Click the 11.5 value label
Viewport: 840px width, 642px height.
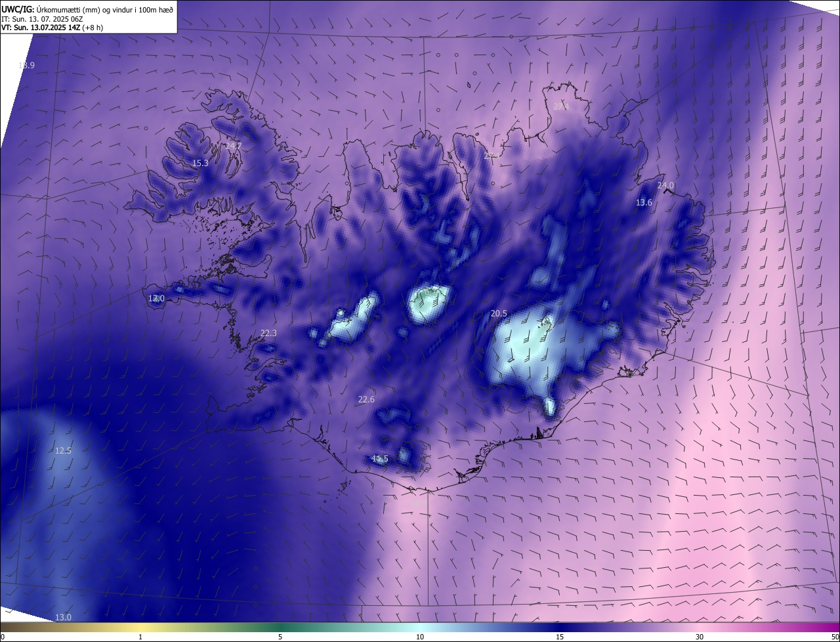pyautogui.click(x=380, y=458)
